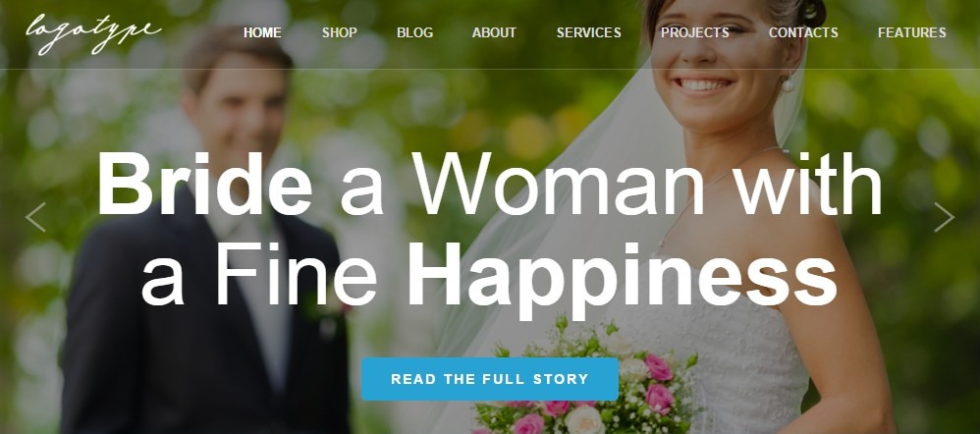The image size is (980, 434).
Task: Select FEATURES in the top navigation
Action: (912, 32)
